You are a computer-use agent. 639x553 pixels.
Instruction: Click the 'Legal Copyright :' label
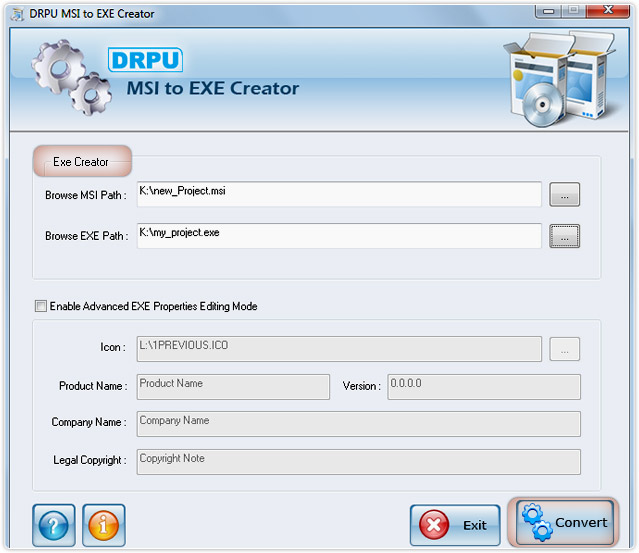tap(90, 460)
